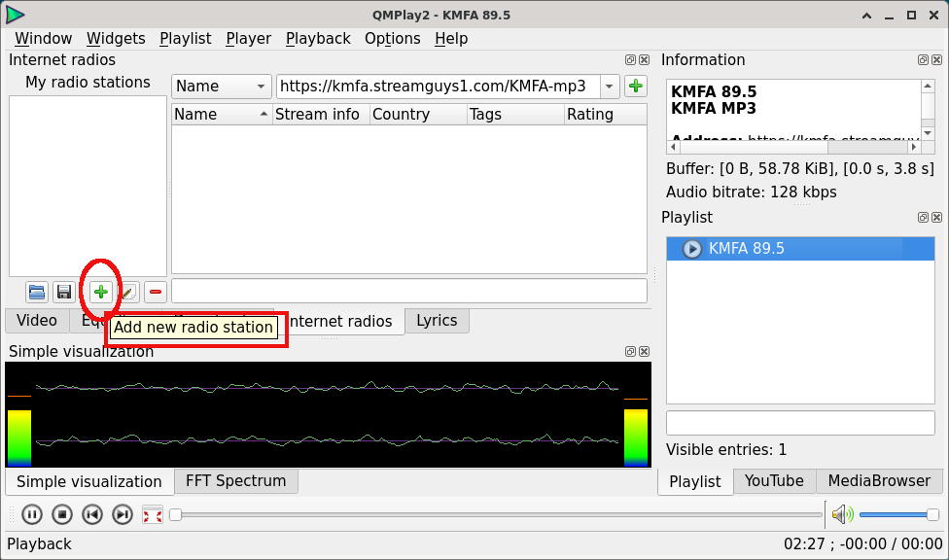Remove radio station with red minus icon
The height and width of the screenshot is (560, 949).
coord(156,292)
